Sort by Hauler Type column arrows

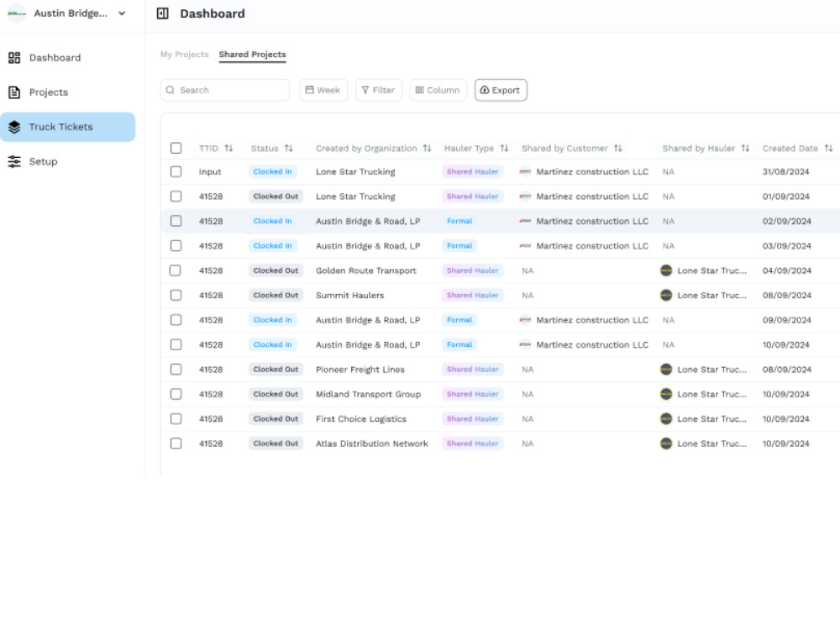click(504, 149)
